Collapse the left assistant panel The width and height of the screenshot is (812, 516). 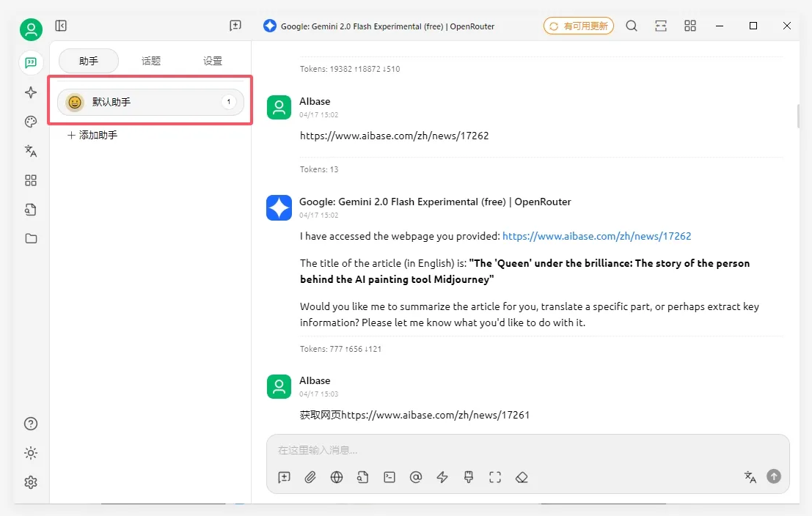pyautogui.click(x=62, y=26)
